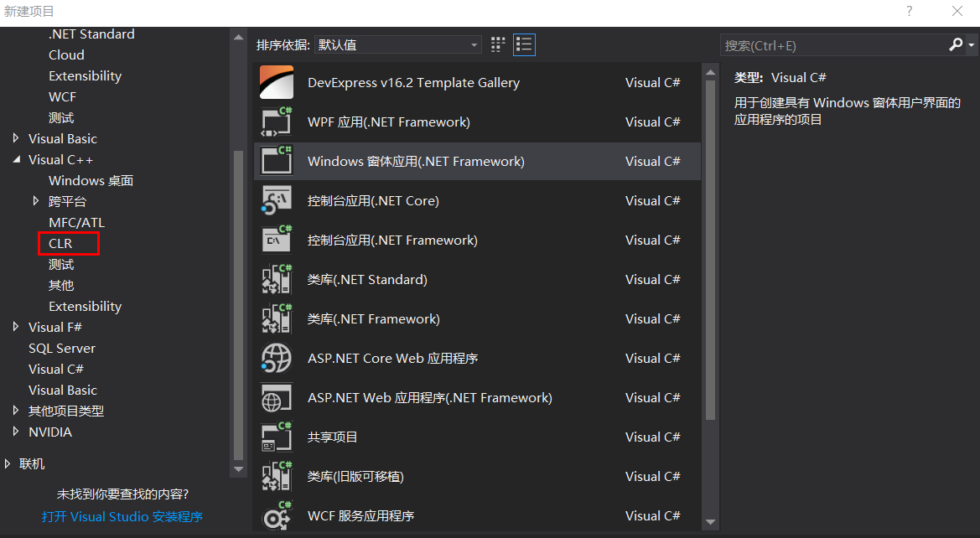Open the search options dropdown arrow
This screenshot has width=980, height=538.
point(971,45)
